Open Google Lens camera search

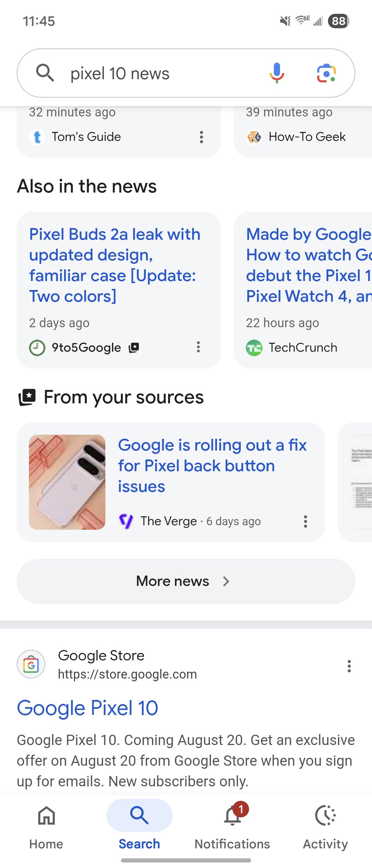click(326, 73)
